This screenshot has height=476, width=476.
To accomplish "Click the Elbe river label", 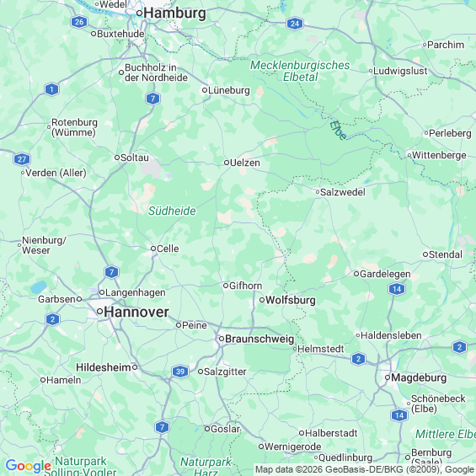I will tap(338, 131).
